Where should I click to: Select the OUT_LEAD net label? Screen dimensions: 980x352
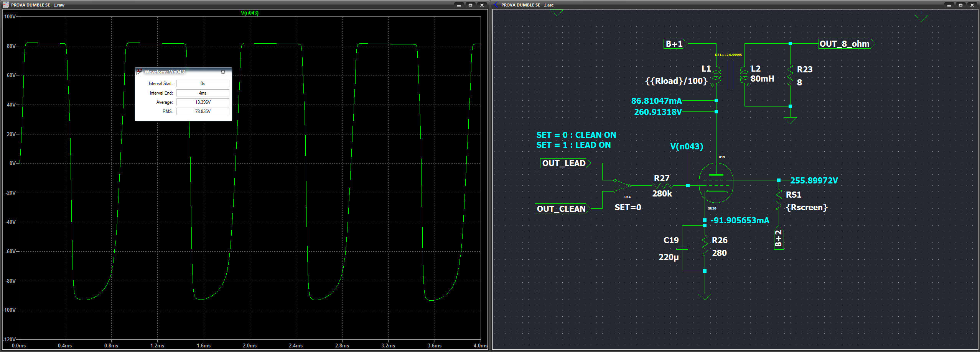click(563, 164)
